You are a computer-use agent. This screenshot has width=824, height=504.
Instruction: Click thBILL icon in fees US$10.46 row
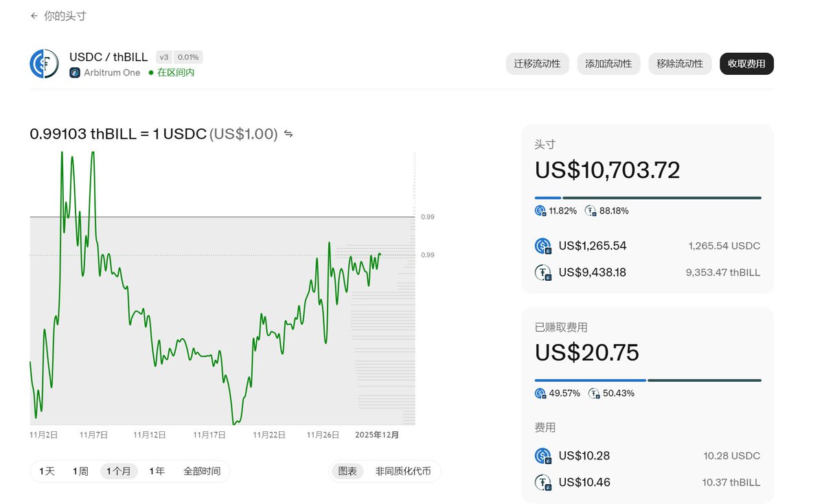pos(543,483)
